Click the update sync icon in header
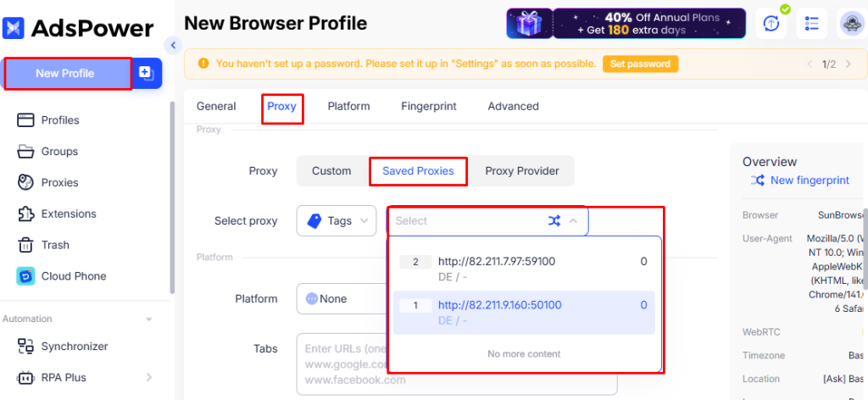The image size is (868, 400). pyautogui.click(x=771, y=23)
